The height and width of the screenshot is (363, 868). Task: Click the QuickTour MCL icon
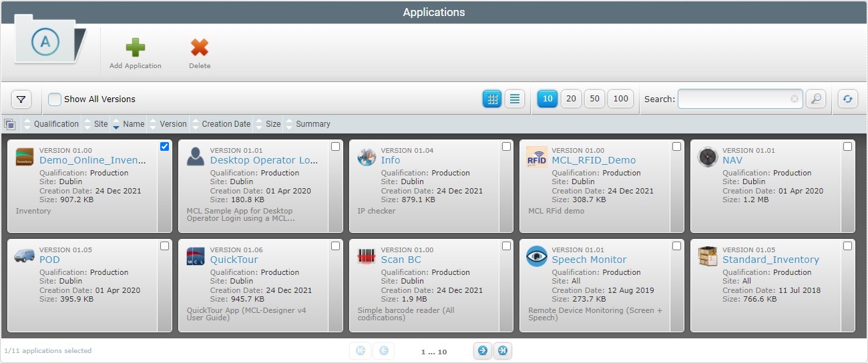coord(196,256)
